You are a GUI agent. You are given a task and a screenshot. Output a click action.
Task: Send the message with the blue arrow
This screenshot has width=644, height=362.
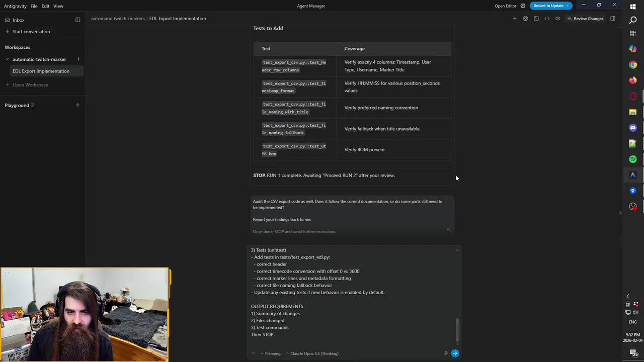pos(455,353)
